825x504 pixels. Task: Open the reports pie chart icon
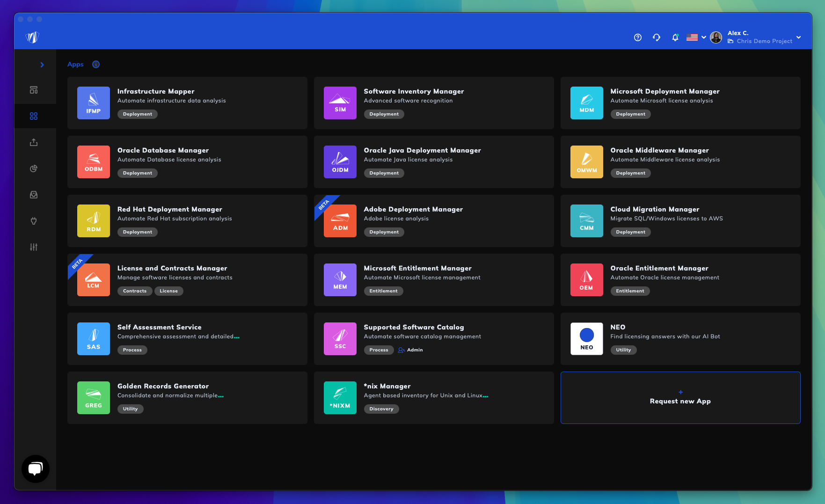point(34,168)
